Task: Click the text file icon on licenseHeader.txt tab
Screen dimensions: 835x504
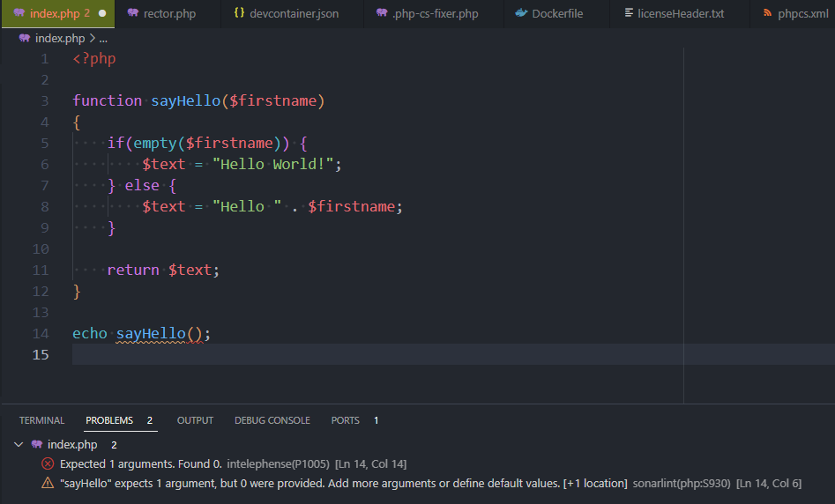Action: tap(629, 12)
